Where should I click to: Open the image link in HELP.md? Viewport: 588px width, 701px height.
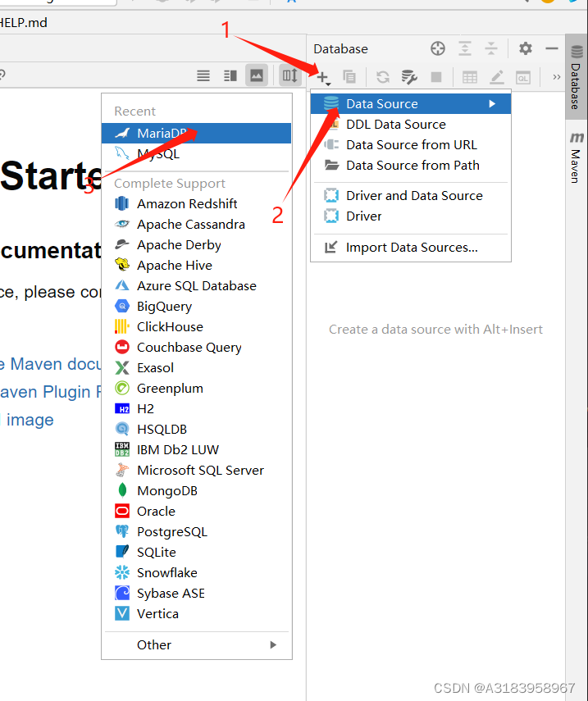27,420
